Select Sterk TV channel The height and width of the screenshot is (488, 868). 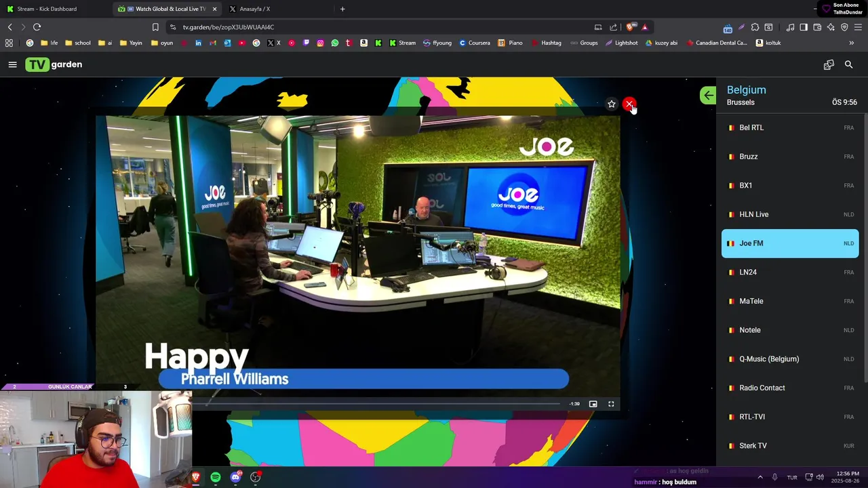790,445
